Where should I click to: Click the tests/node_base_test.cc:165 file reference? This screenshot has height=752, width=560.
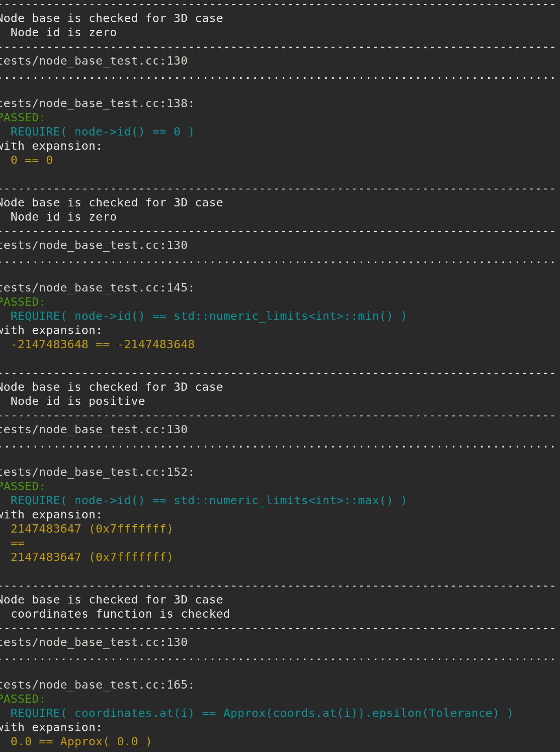(96, 685)
